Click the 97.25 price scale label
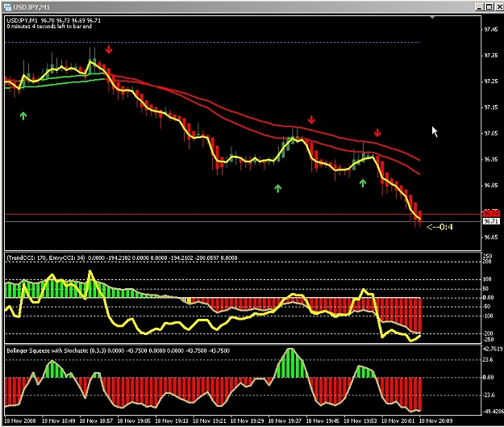504x427 pixels. click(x=490, y=82)
